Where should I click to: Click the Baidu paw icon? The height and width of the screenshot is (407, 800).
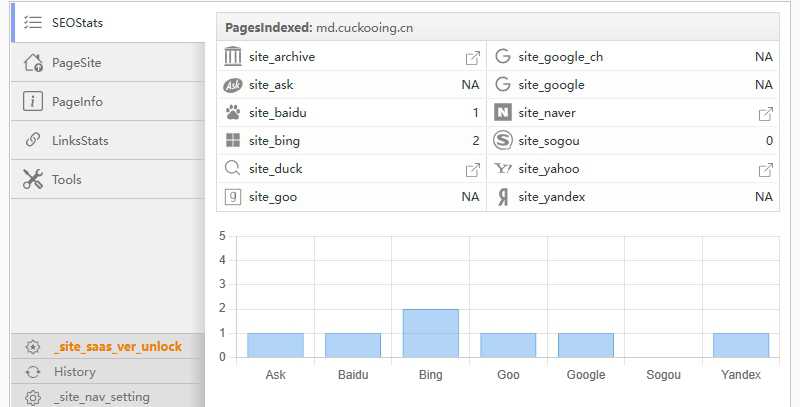[233, 113]
